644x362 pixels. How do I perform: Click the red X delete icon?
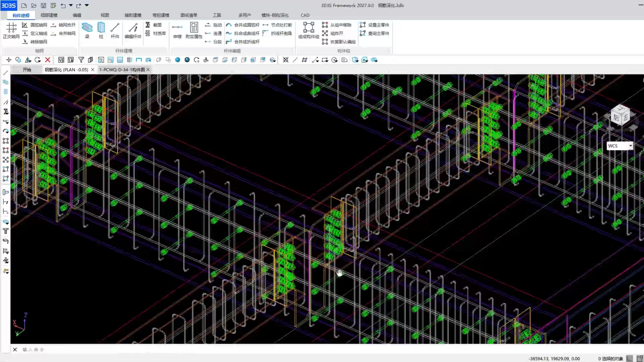coord(48,60)
